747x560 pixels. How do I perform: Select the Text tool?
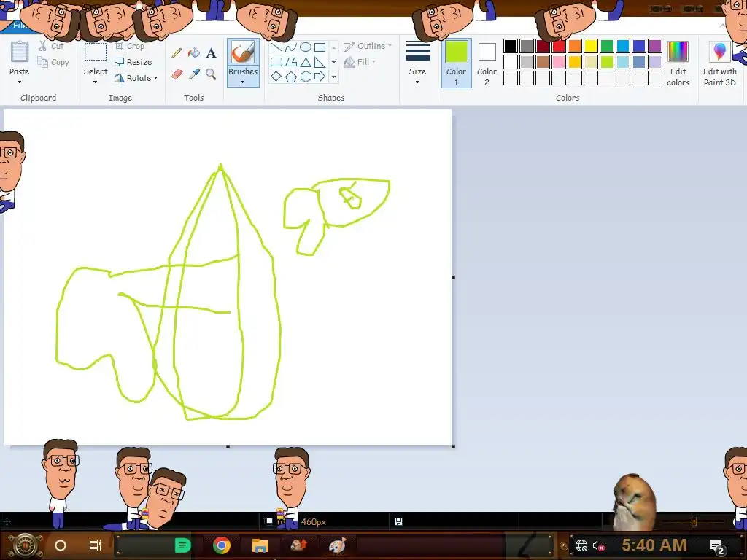[211, 52]
